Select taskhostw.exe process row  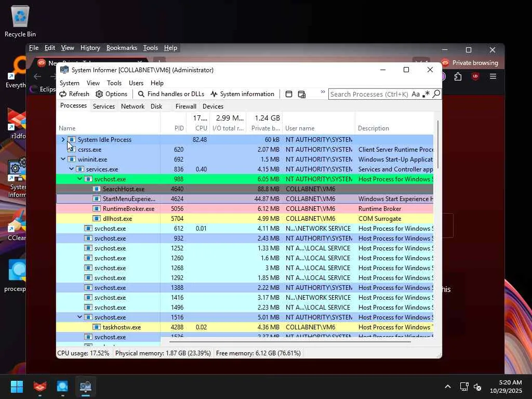(245, 327)
